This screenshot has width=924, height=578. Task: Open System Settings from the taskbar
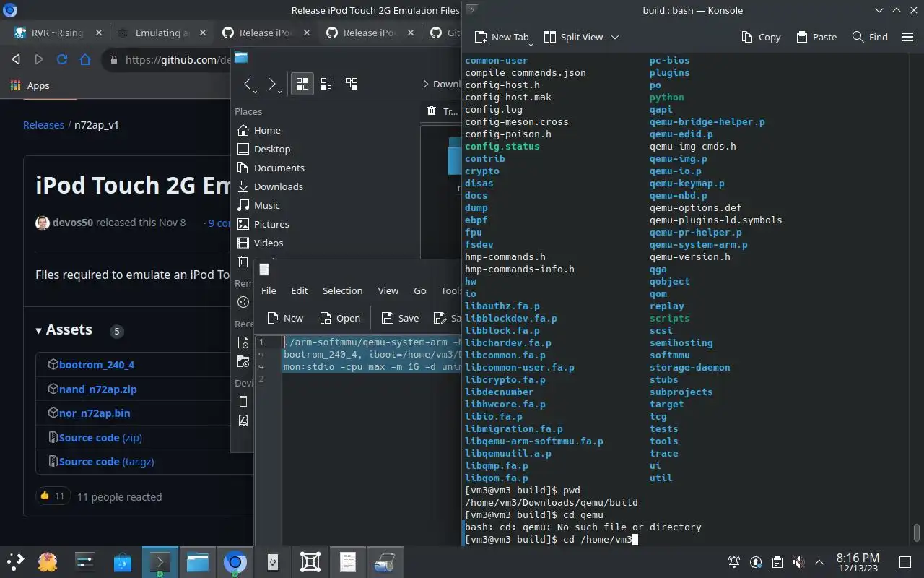85,561
